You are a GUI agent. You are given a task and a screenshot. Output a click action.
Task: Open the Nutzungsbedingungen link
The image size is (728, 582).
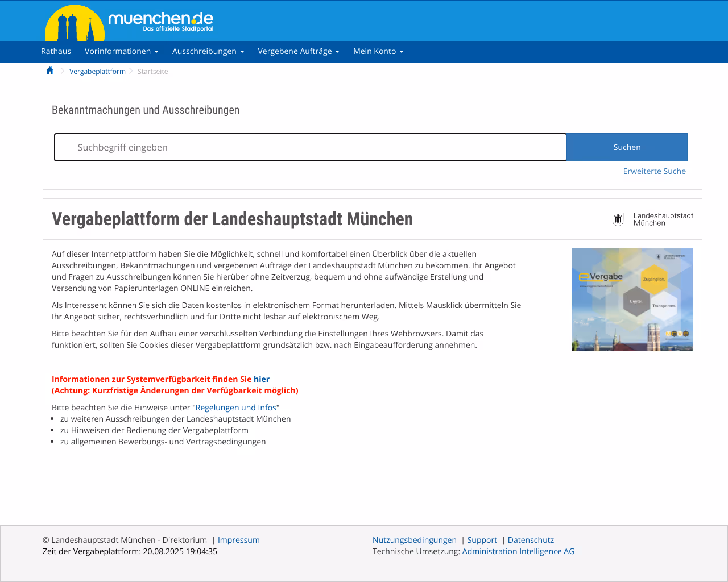[414, 539]
